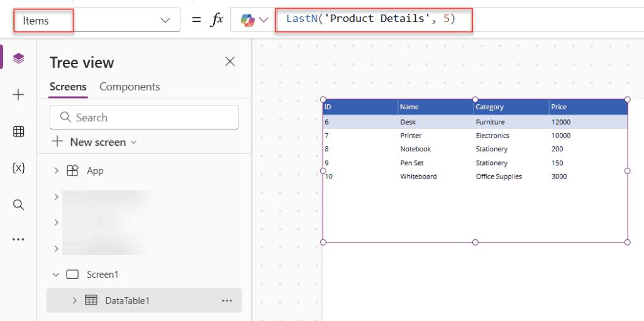This screenshot has width=644, height=321.
Task: Open the Tree view layers icon
Action: point(18,58)
